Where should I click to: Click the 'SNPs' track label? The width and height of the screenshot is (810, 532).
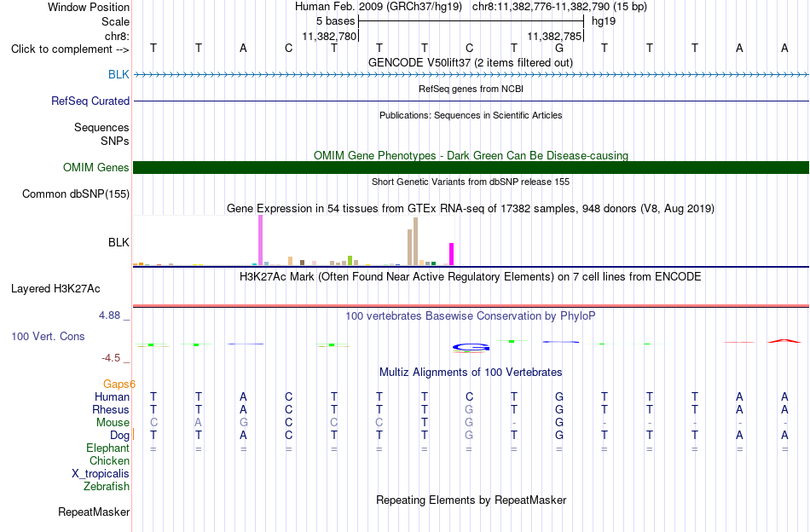(x=115, y=141)
